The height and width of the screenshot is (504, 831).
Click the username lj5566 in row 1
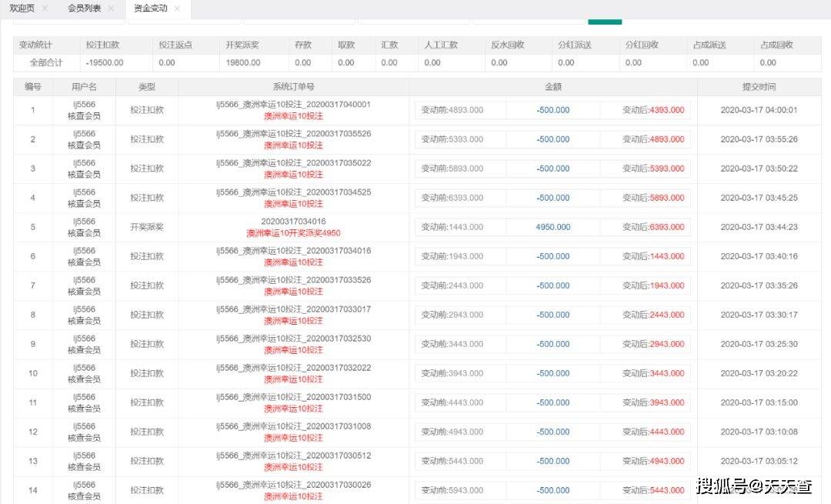(85, 105)
